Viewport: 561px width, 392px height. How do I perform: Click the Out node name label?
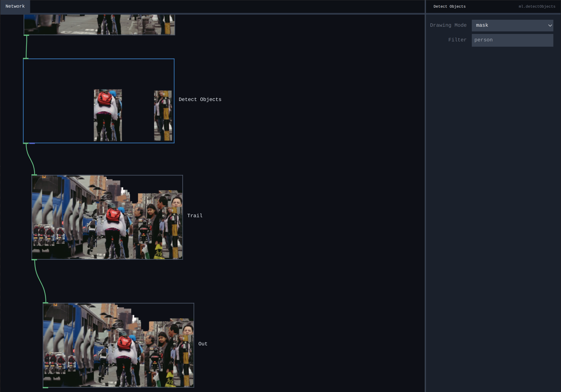click(203, 344)
